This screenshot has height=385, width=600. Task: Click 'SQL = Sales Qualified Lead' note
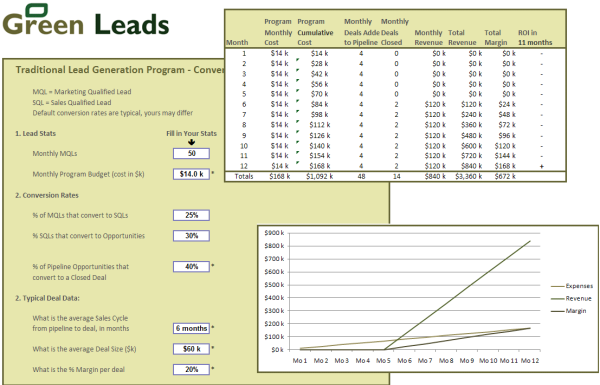click(72, 103)
